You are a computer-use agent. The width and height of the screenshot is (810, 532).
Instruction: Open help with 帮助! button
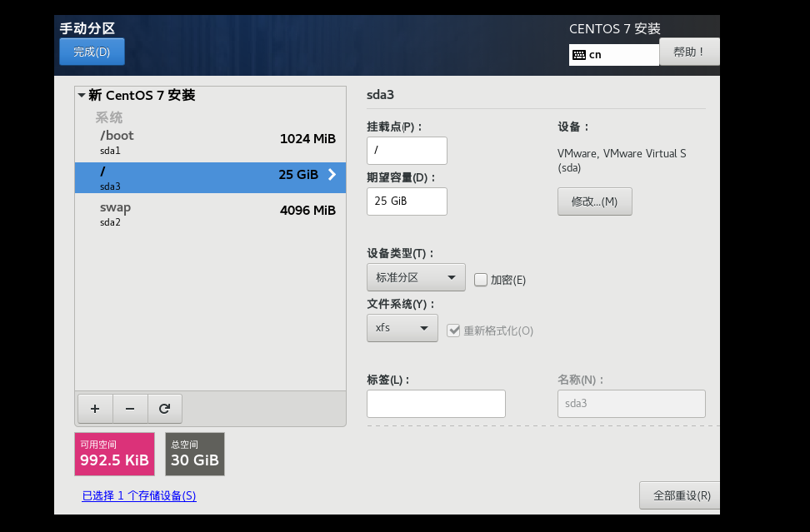(689, 52)
